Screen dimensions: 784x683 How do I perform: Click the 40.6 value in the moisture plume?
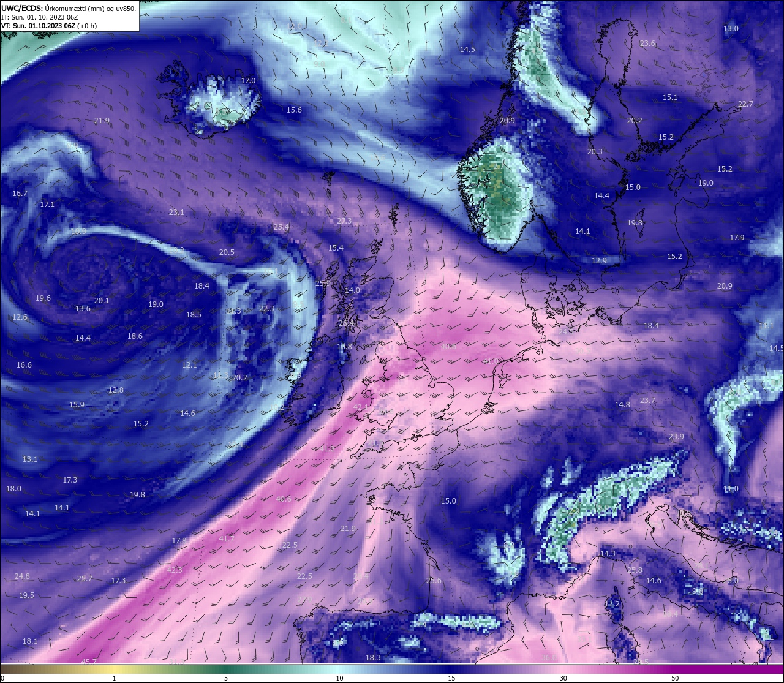pos(284,499)
